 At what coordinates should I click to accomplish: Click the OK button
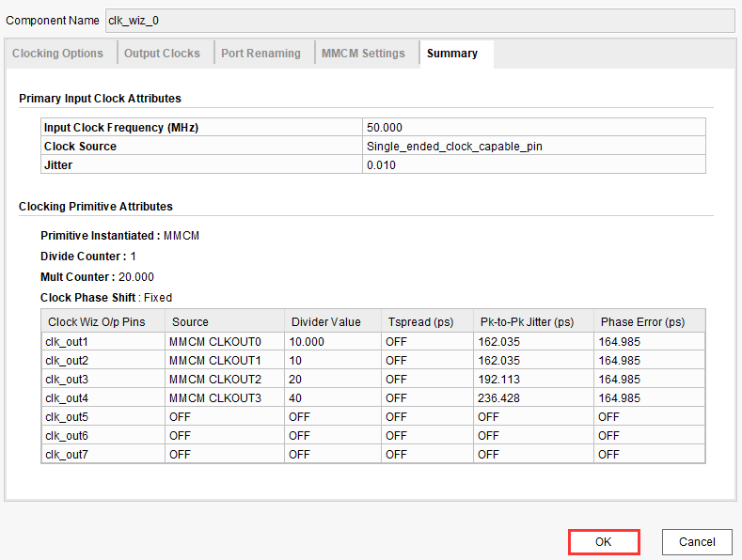click(604, 541)
